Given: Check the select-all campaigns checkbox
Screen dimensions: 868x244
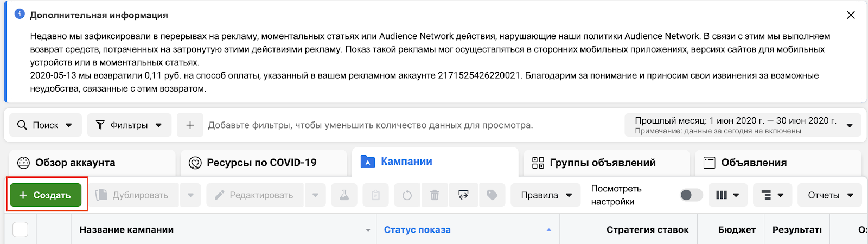Looking at the screenshot, I should click(20, 230).
